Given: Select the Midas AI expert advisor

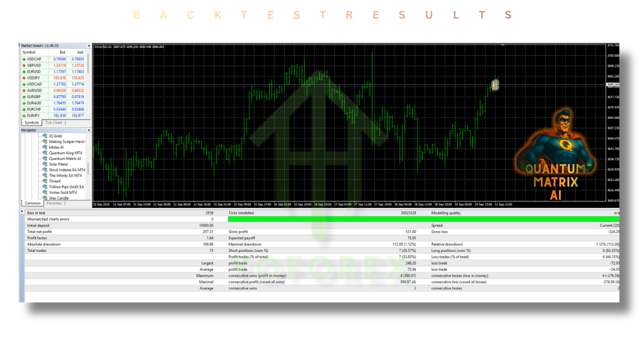Looking at the screenshot, I should click(x=55, y=147).
